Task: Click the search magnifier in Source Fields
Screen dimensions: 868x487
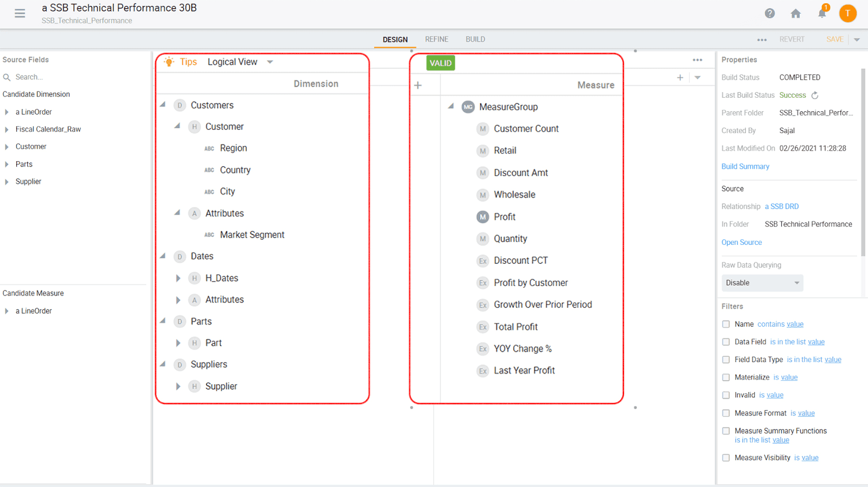Action: 7,77
